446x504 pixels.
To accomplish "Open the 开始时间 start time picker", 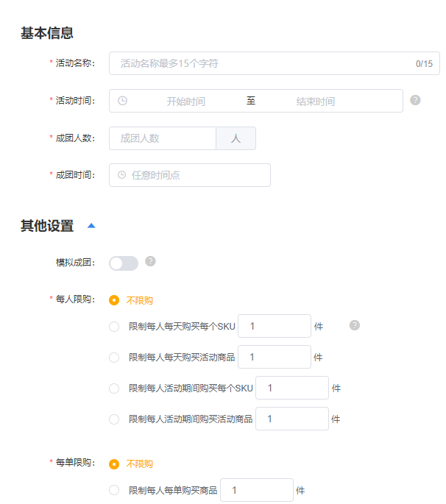I will click(x=185, y=102).
